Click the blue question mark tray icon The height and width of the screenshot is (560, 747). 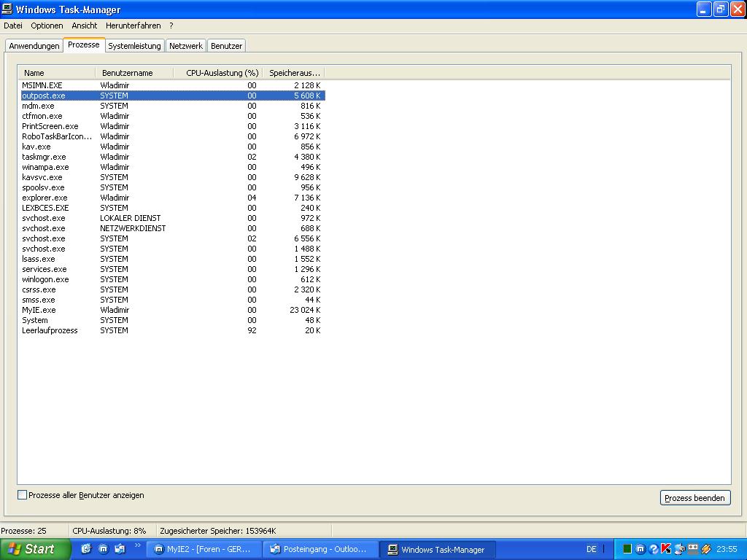tap(653, 549)
